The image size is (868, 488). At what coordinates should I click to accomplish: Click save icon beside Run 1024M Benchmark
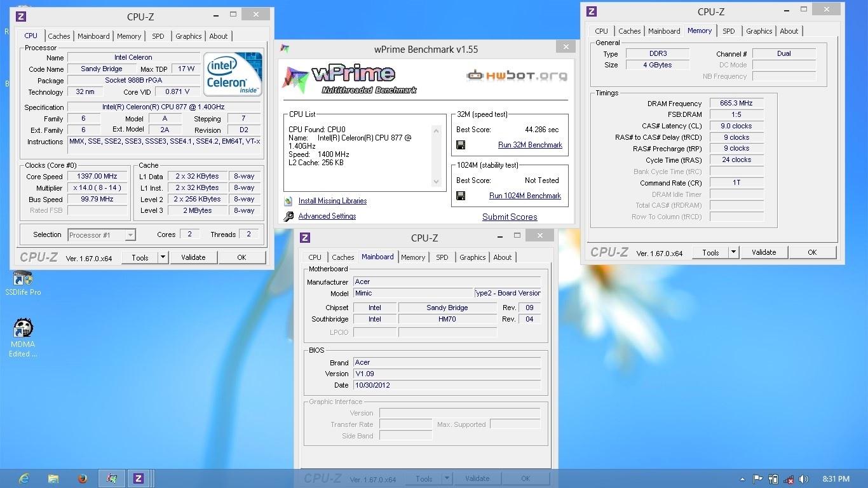tap(461, 196)
